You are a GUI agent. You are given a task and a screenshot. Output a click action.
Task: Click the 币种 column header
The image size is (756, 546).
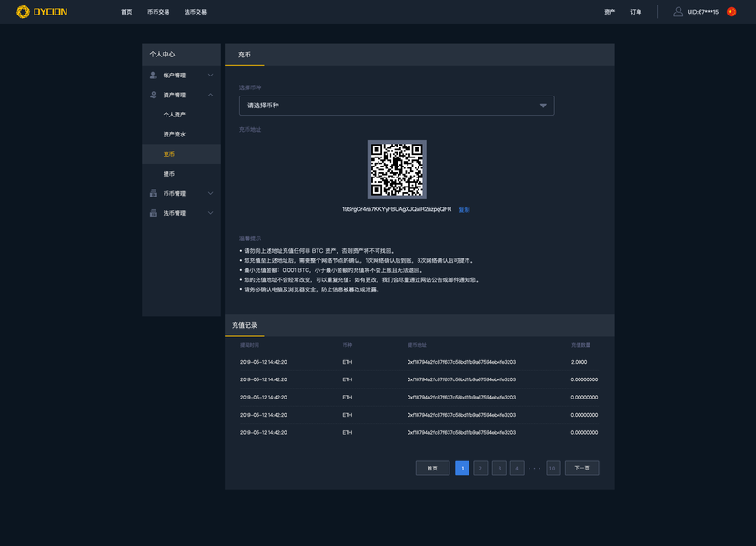pos(348,345)
